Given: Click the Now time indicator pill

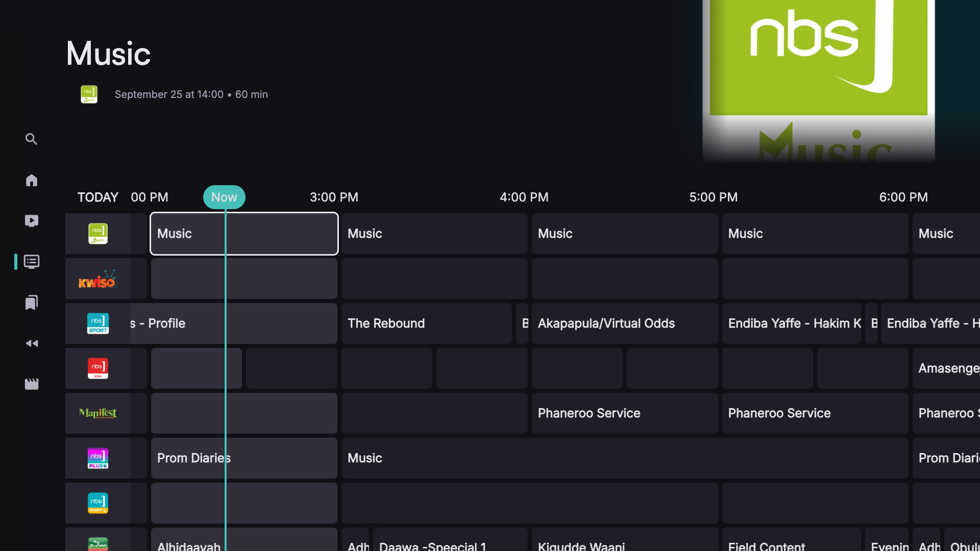Looking at the screenshot, I should click(224, 197).
